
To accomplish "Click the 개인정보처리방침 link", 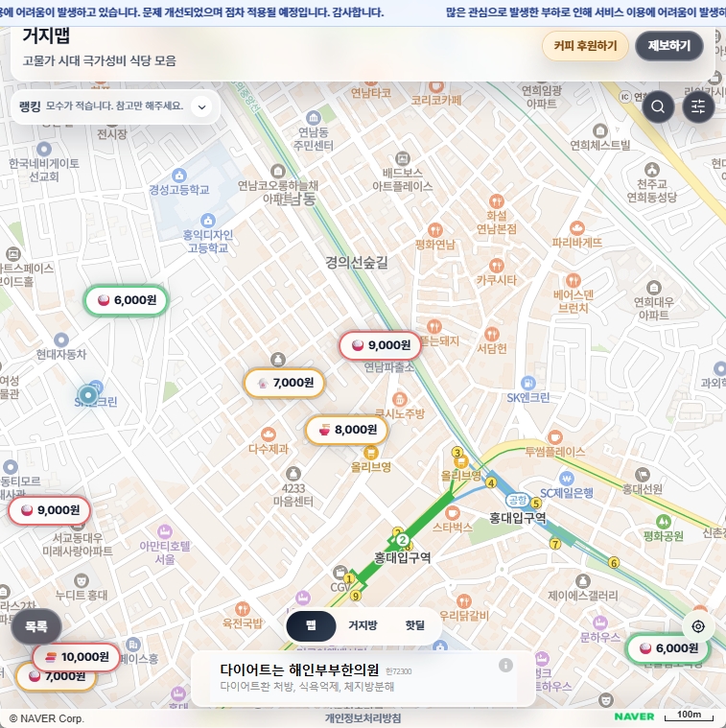I will click(363, 718).
